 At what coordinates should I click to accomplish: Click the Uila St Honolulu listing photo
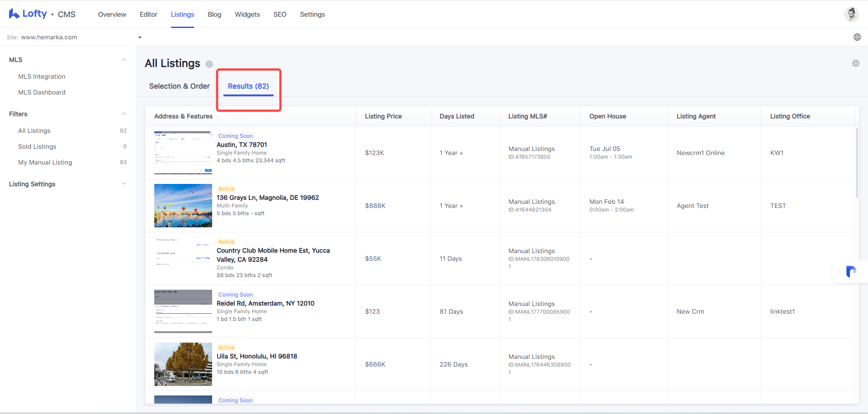(183, 364)
